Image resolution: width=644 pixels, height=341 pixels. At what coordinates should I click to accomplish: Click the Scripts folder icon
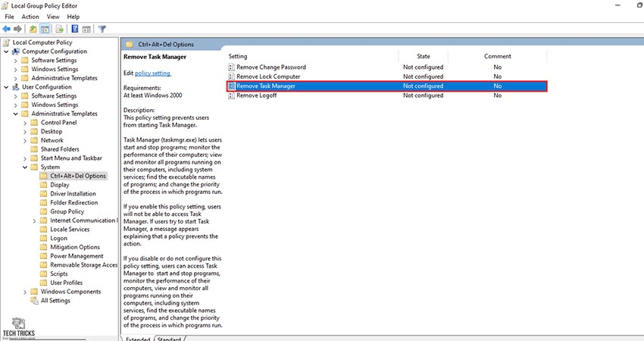click(x=44, y=274)
